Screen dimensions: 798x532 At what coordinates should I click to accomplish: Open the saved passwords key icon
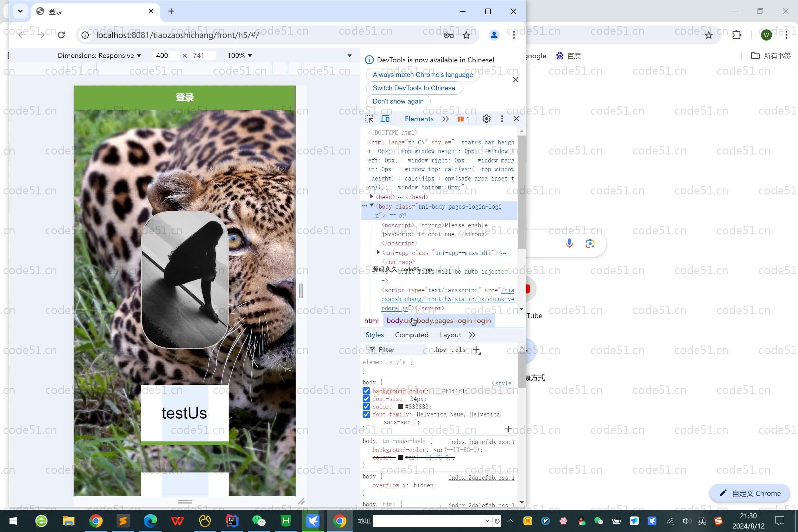pos(448,35)
